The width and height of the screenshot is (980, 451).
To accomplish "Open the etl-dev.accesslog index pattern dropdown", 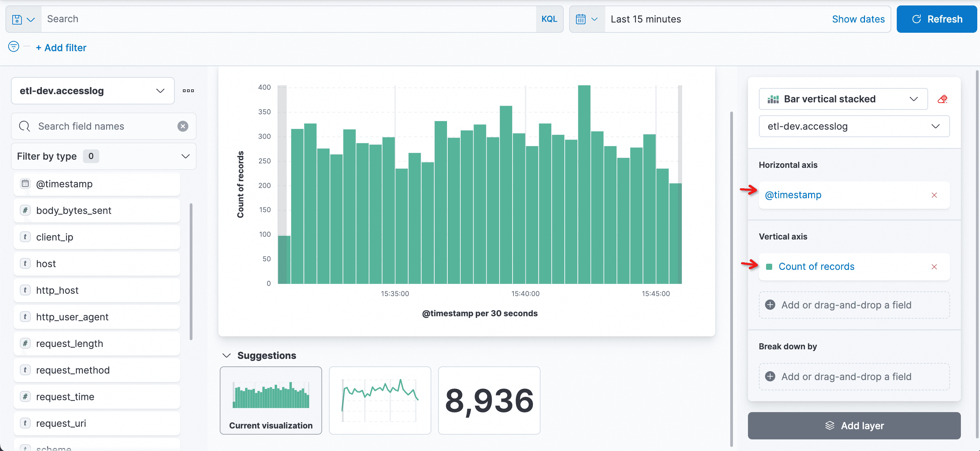I will pyautogui.click(x=92, y=90).
